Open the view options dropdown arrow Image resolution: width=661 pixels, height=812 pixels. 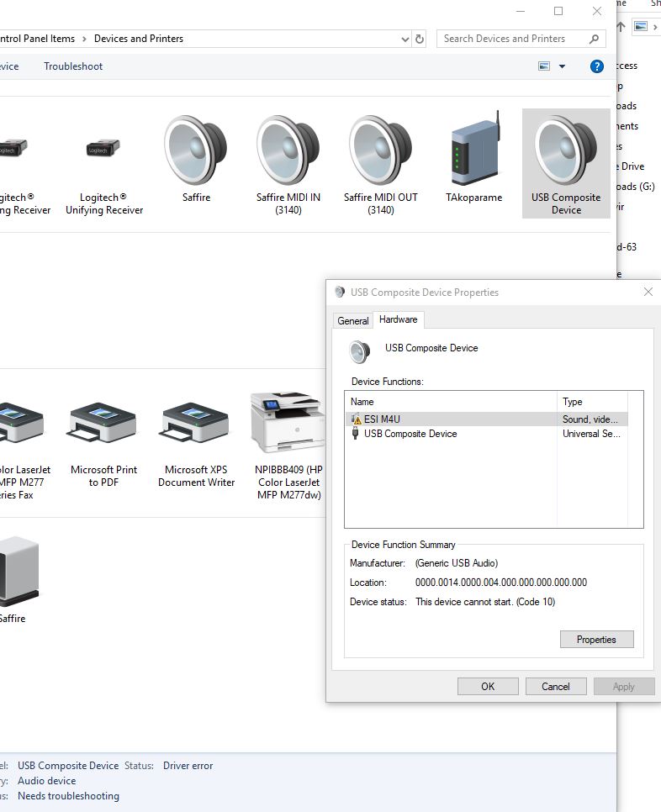tap(562, 66)
